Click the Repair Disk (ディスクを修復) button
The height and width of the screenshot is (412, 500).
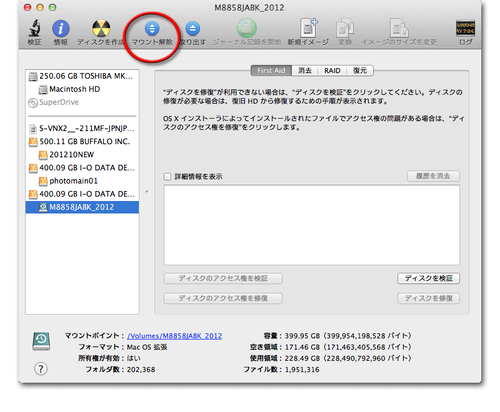(x=429, y=298)
